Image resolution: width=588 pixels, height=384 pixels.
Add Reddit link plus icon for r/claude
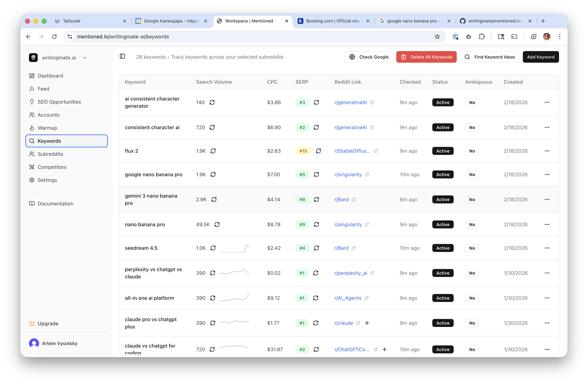point(367,323)
